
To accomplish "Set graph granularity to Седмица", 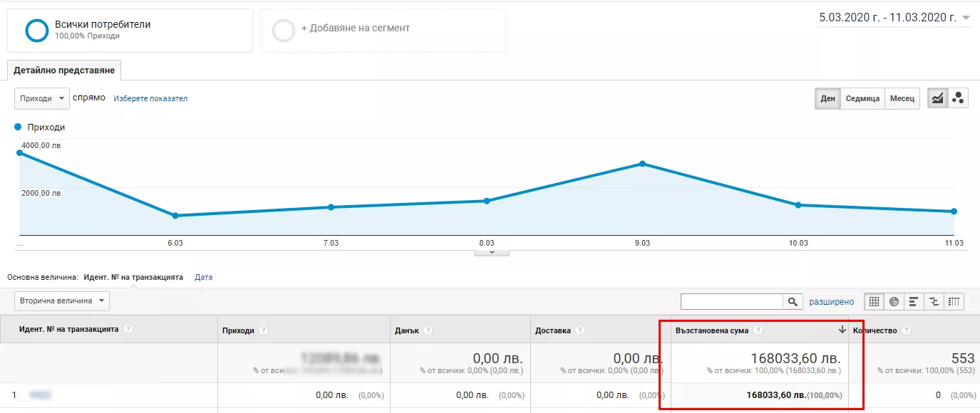I will point(862,98).
